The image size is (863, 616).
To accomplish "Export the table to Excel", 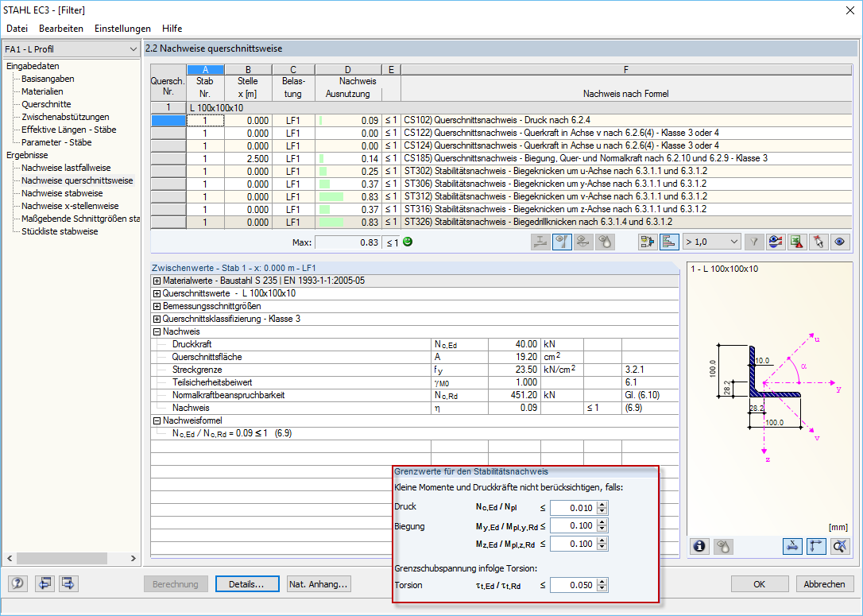I will (x=797, y=242).
